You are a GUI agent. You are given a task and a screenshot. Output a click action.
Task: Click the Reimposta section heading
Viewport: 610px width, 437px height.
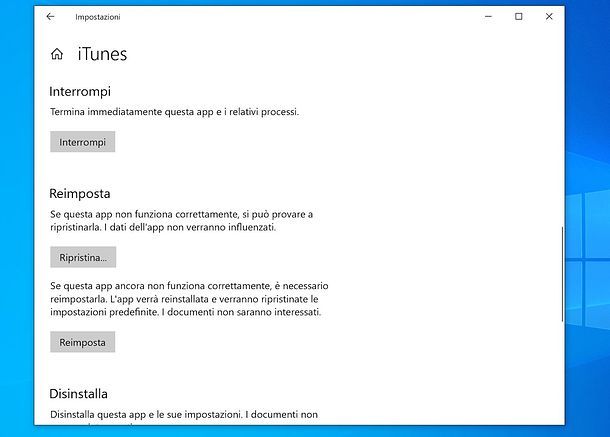(x=80, y=193)
